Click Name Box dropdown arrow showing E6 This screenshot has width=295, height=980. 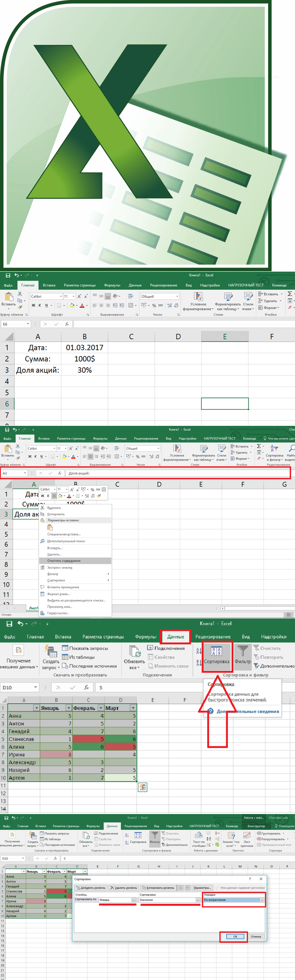28,324
